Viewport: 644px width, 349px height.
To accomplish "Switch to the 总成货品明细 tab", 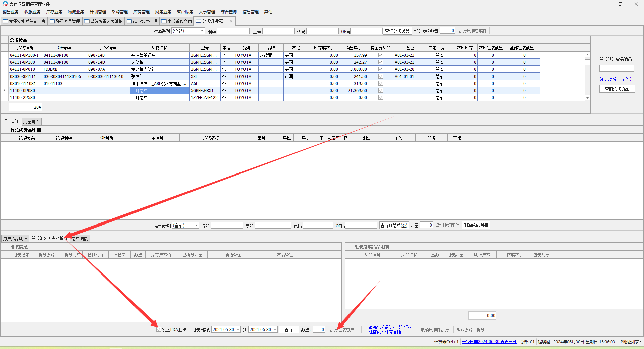I will coord(15,239).
